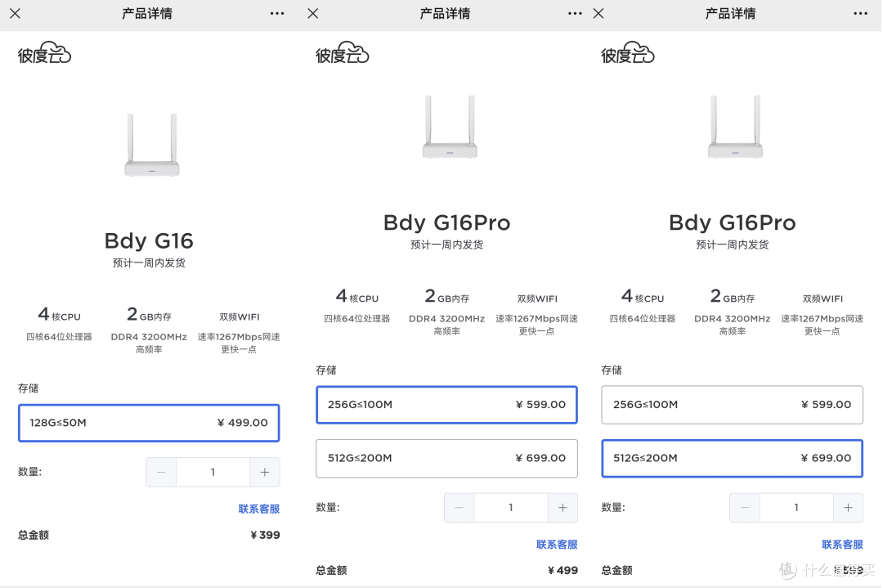The image size is (883, 588).
Task: Close the middle Bdy G16Pro product page
Action: click(x=313, y=14)
